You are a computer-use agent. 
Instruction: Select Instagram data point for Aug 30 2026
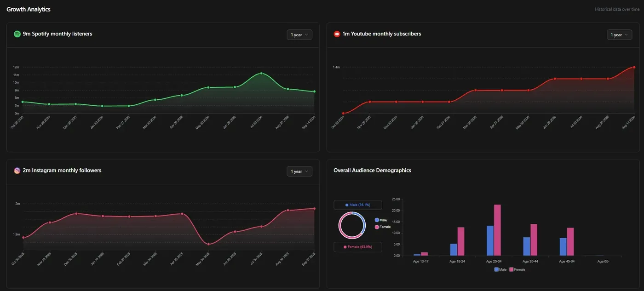[288, 210]
